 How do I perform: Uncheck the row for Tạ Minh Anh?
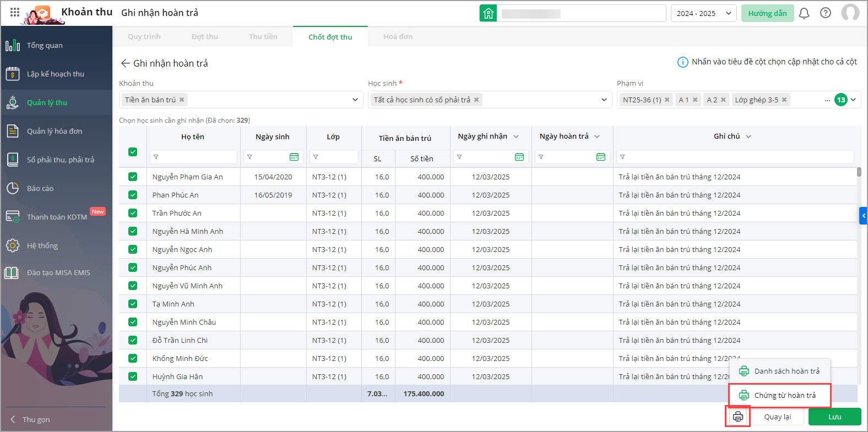tap(133, 304)
